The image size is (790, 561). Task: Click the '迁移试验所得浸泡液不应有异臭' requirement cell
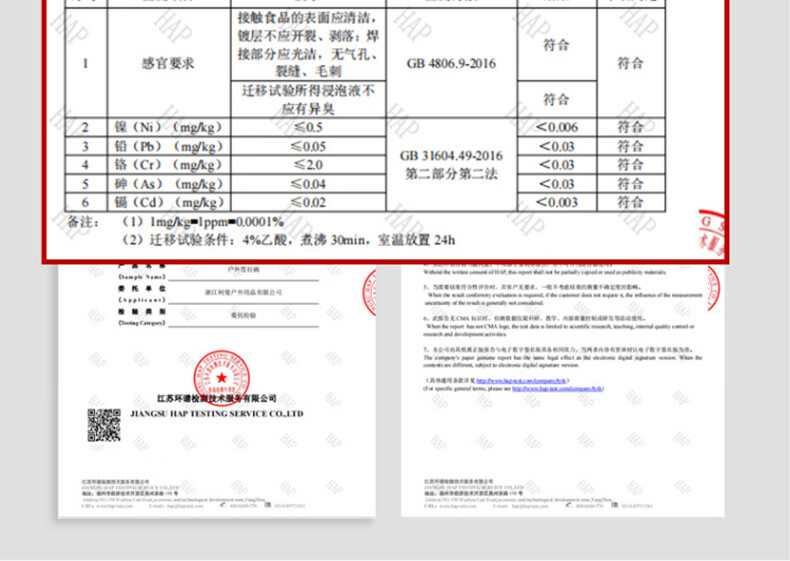coord(308,99)
